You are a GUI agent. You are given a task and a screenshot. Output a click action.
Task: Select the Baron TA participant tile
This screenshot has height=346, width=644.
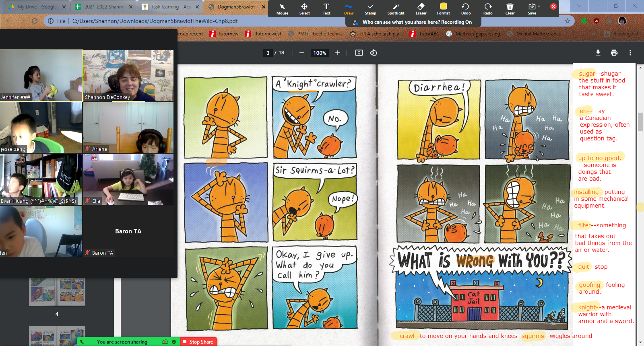pyautogui.click(x=128, y=231)
